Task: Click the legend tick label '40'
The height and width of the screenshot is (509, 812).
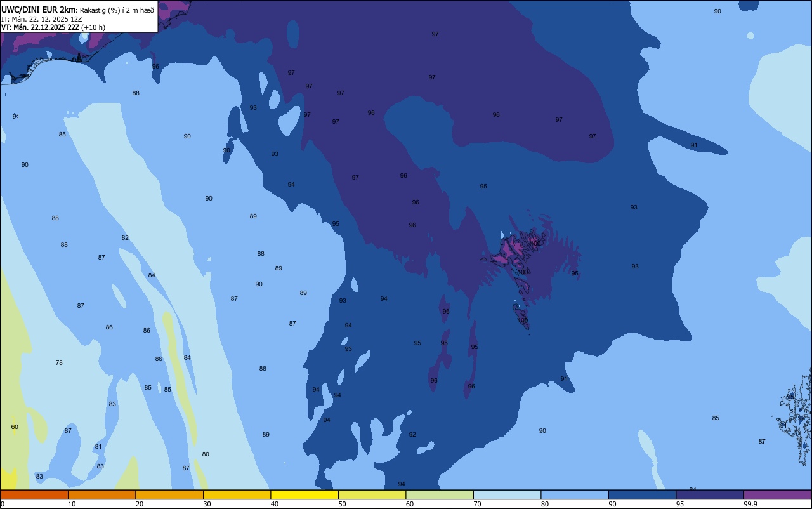Action: pos(275,504)
